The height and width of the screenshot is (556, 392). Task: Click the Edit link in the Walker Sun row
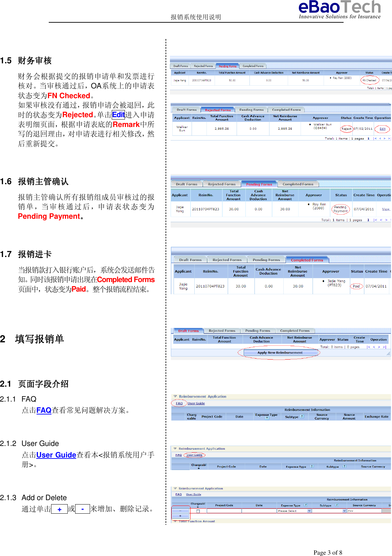pos(383,129)
